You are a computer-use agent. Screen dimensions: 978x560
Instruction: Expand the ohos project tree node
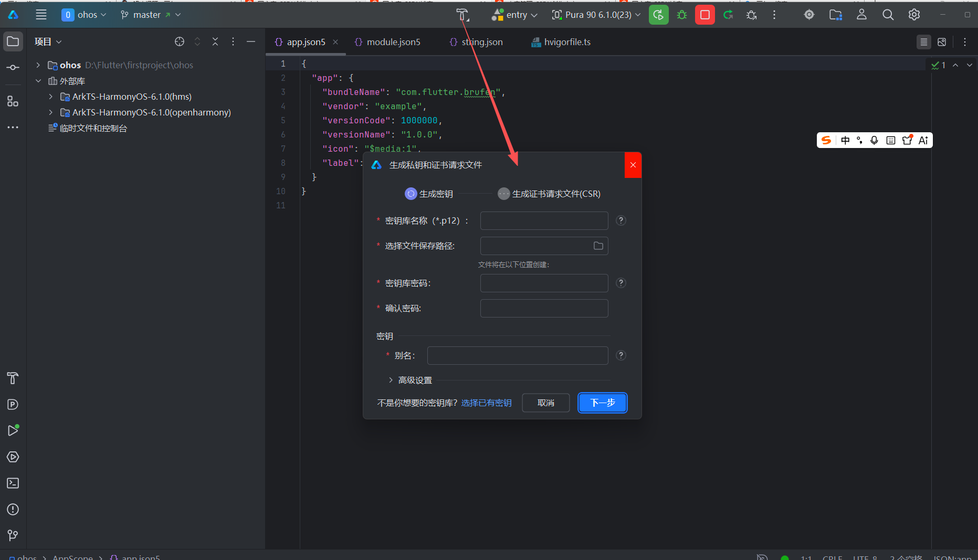38,65
